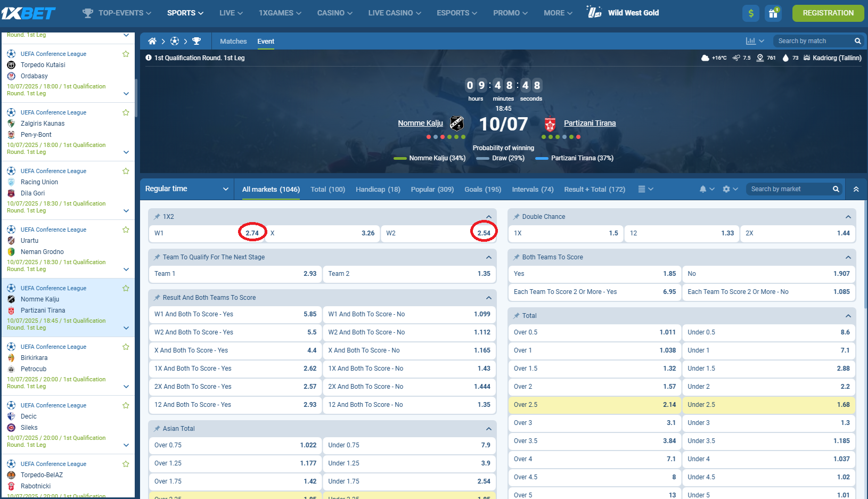Open the dollar deposit icon
Screen dimensions: 868x499
(x=751, y=13)
